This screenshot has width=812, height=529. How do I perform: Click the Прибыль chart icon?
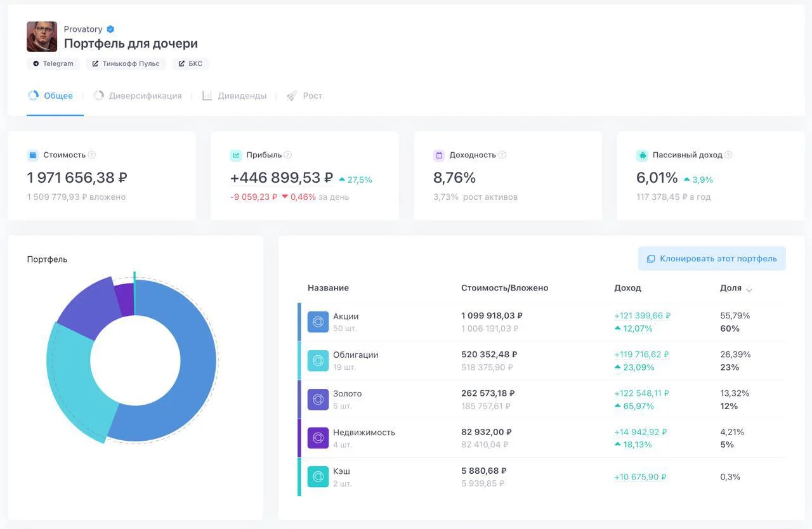click(x=236, y=155)
